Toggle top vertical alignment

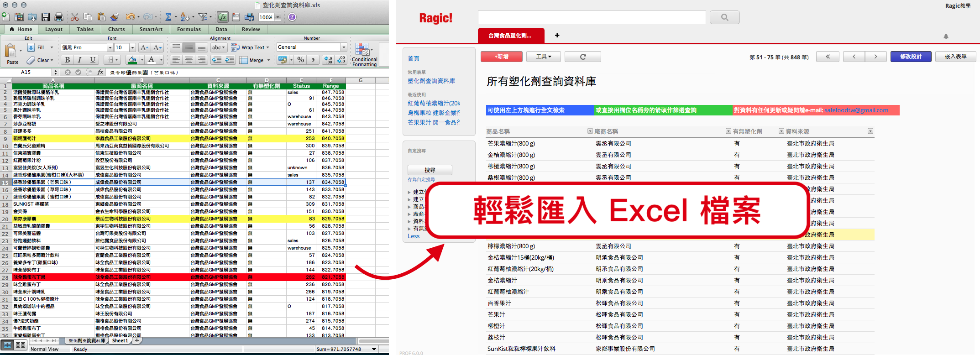coord(176,47)
